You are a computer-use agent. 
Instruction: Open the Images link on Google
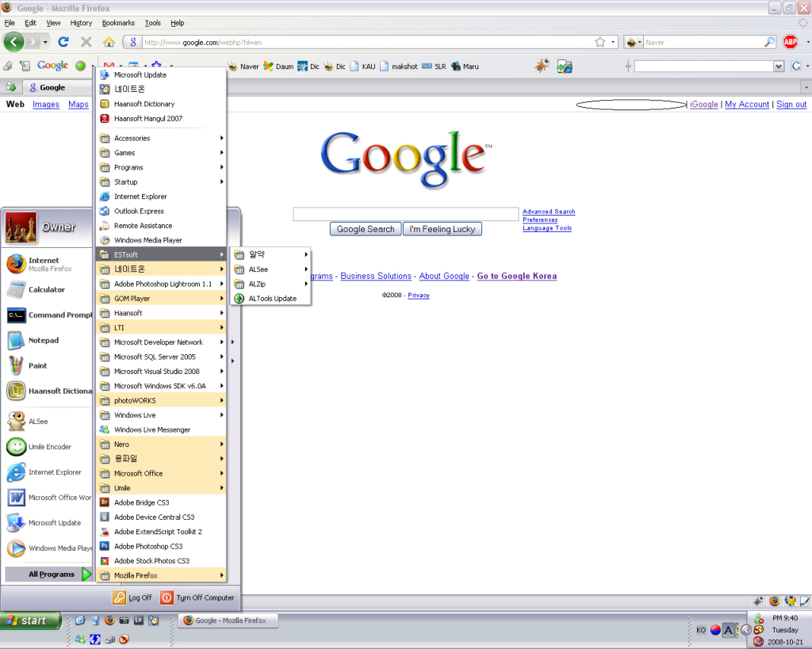(x=46, y=105)
